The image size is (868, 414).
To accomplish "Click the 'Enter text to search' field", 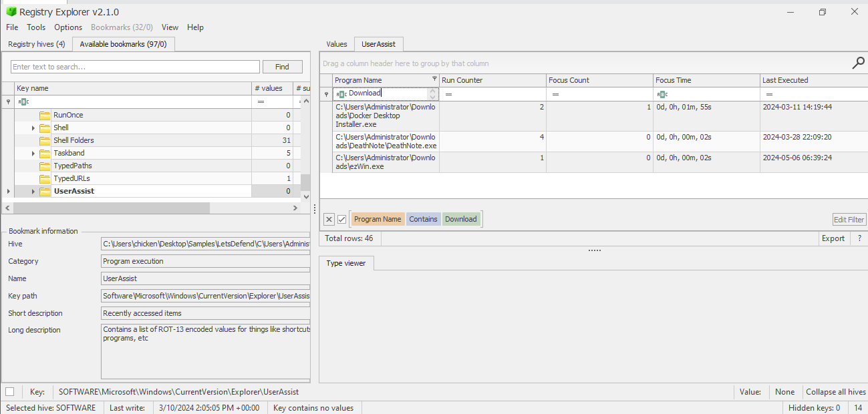I will [135, 67].
